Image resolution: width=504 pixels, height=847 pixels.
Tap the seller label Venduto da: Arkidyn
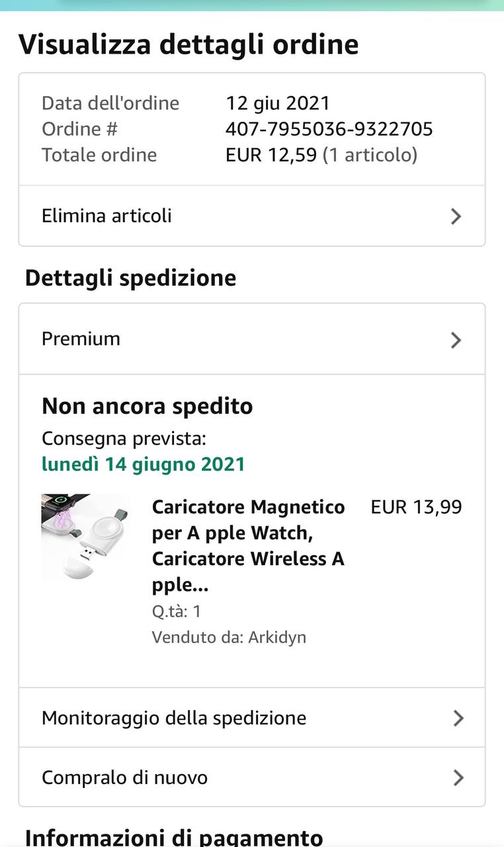click(229, 637)
